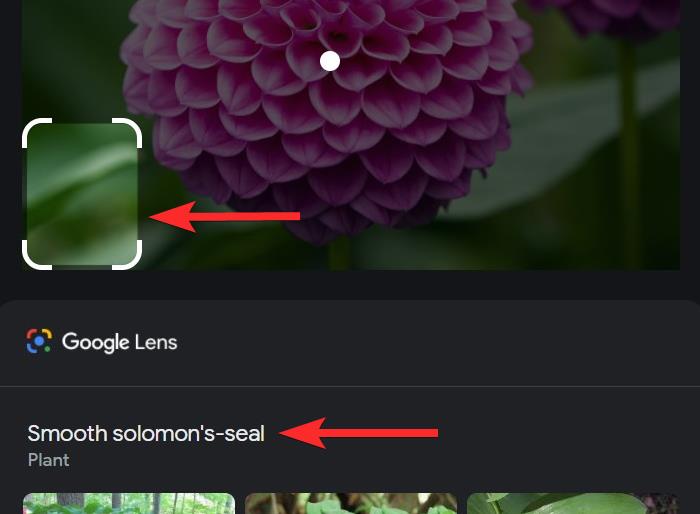Open the middle result thumbnail
This screenshot has width=700, height=514.
[351, 503]
